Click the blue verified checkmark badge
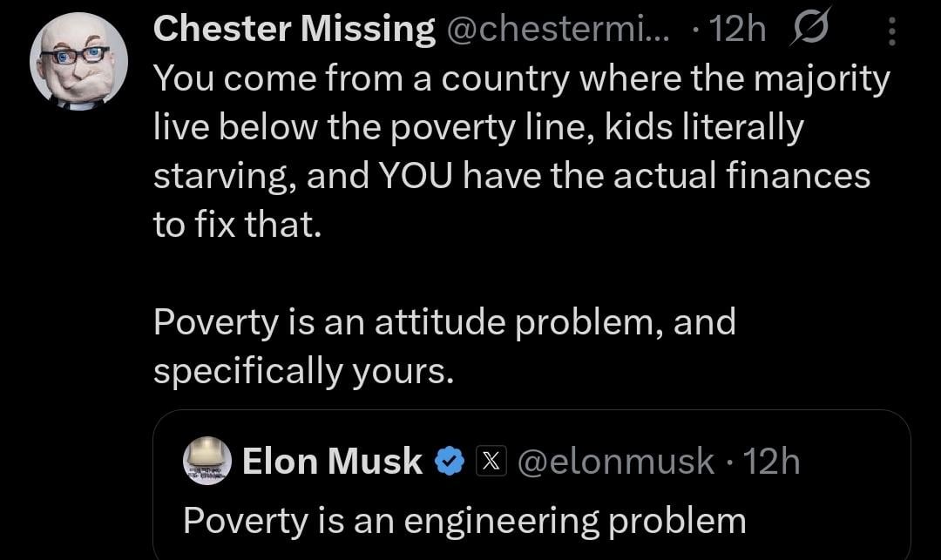The height and width of the screenshot is (560, 941). tap(449, 461)
